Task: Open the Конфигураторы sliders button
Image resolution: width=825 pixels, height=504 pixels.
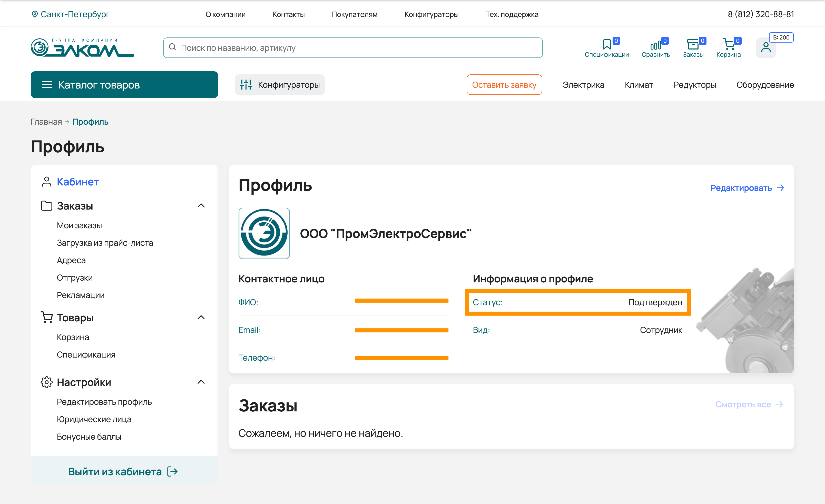Action: pyautogui.click(x=280, y=85)
